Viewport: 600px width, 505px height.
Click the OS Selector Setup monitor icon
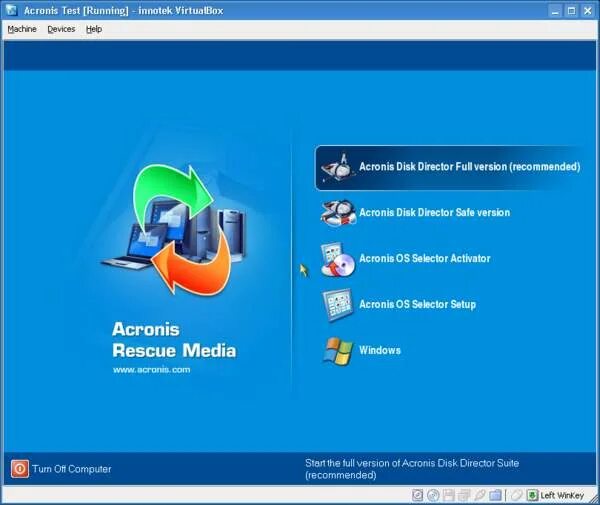pyautogui.click(x=338, y=305)
